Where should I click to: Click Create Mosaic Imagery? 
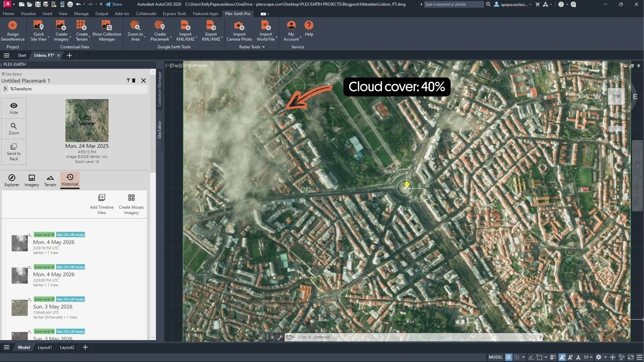point(131,204)
